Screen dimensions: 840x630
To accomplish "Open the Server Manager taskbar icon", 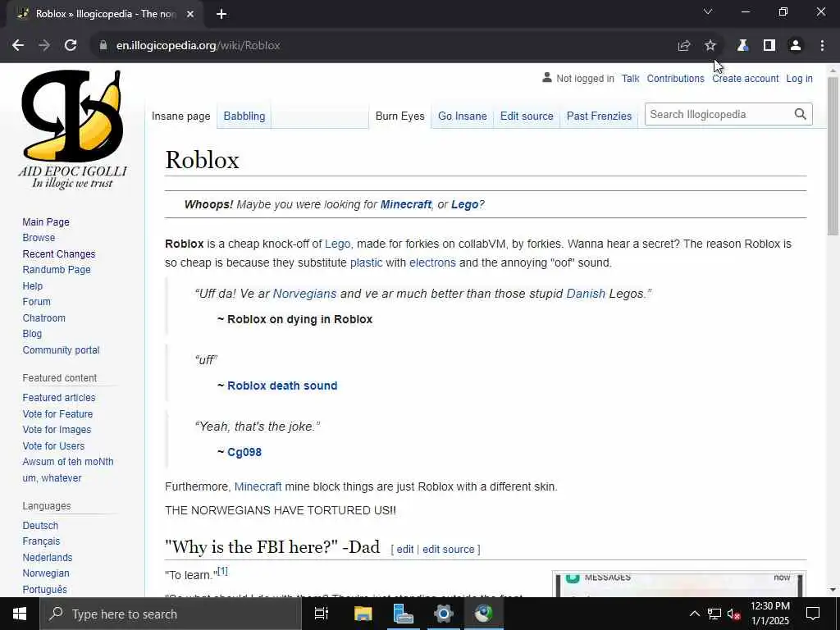I will pyautogui.click(x=403, y=614).
